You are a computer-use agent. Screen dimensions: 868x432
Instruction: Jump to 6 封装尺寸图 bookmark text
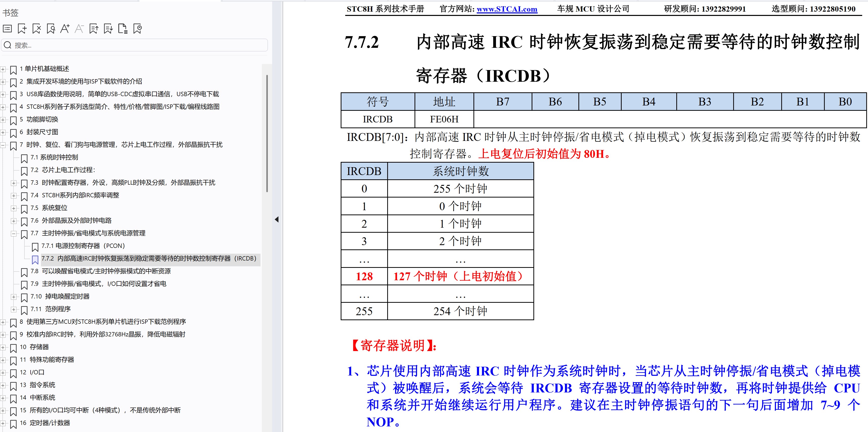point(39,132)
